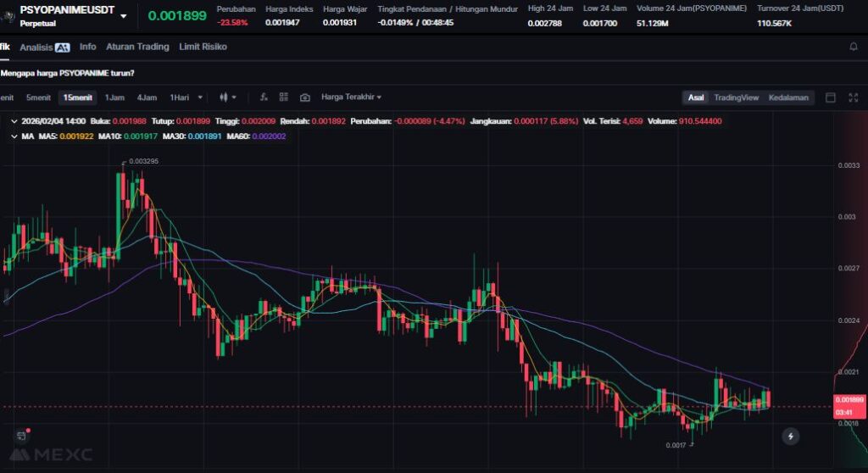This screenshot has height=473, width=868.
Task: Click 'Mengapa harga PSYOPANIME turun?' link
Action: pos(67,73)
